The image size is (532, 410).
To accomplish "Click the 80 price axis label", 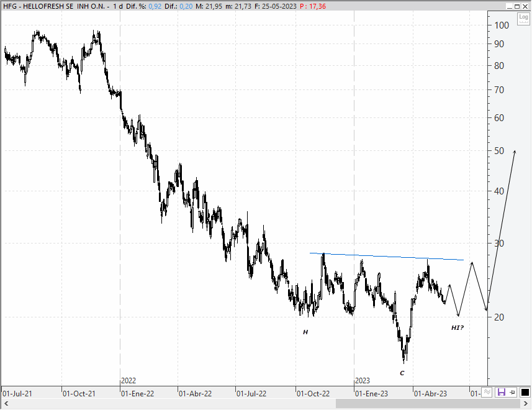I will 499,66.
